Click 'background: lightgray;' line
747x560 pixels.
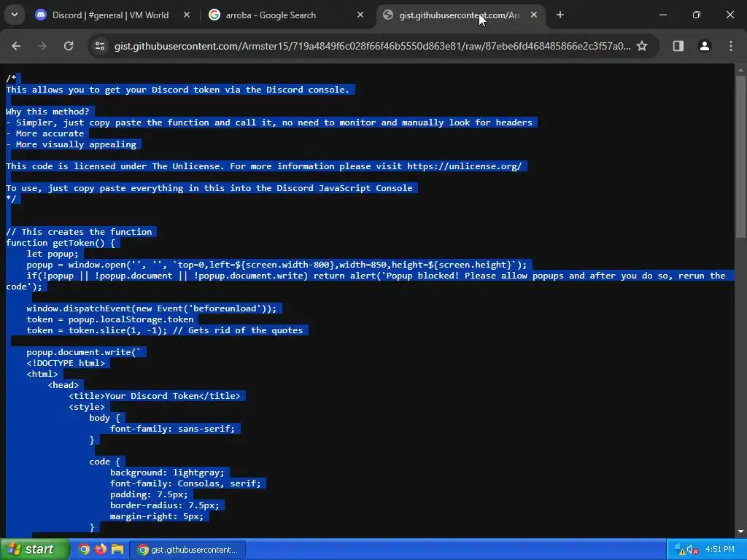pos(167,472)
